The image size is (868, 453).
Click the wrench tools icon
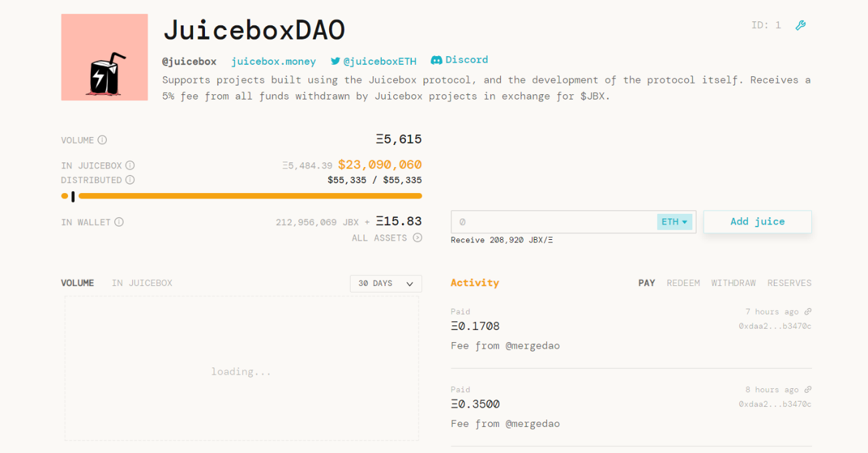(x=801, y=25)
